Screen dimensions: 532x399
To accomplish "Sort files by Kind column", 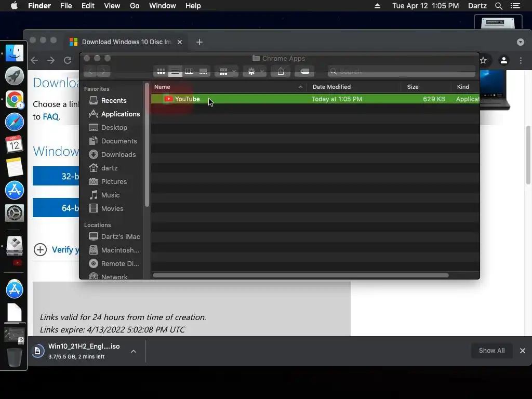I will tap(465, 87).
